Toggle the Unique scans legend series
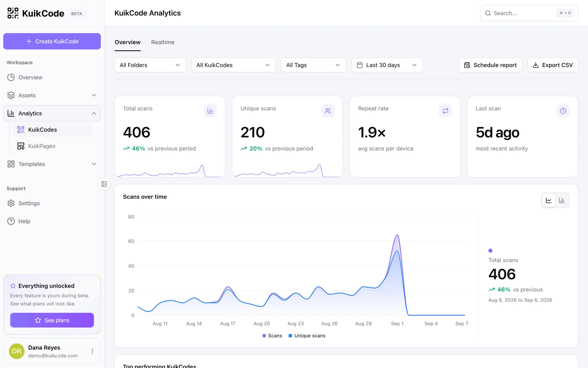This screenshot has height=368, width=588. coord(307,336)
